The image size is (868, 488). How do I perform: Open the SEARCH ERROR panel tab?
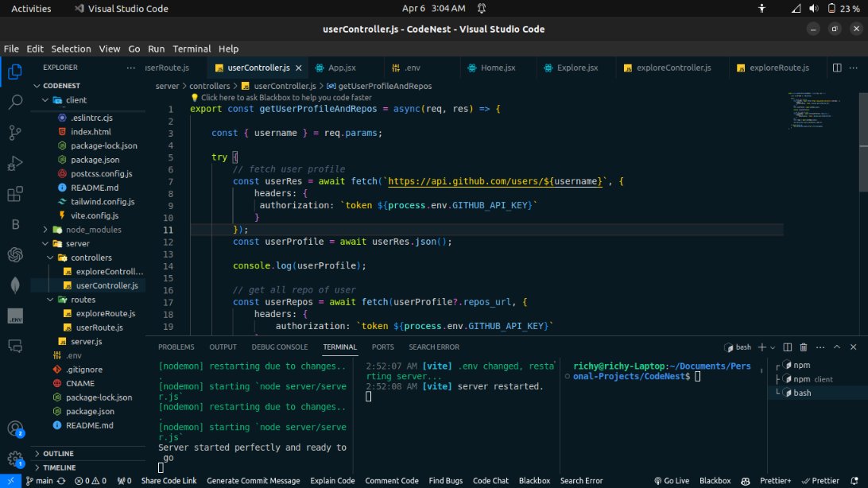pos(434,347)
